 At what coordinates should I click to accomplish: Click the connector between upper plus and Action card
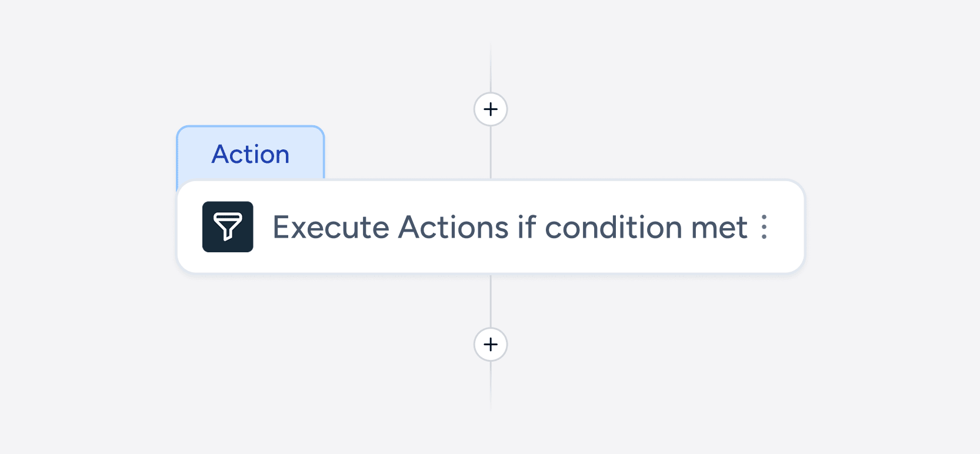491,152
